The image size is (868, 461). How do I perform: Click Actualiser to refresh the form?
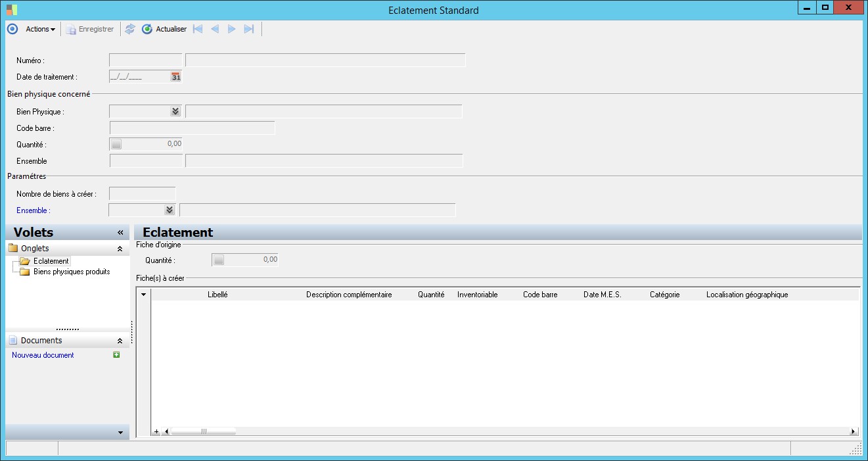click(164, 29)
